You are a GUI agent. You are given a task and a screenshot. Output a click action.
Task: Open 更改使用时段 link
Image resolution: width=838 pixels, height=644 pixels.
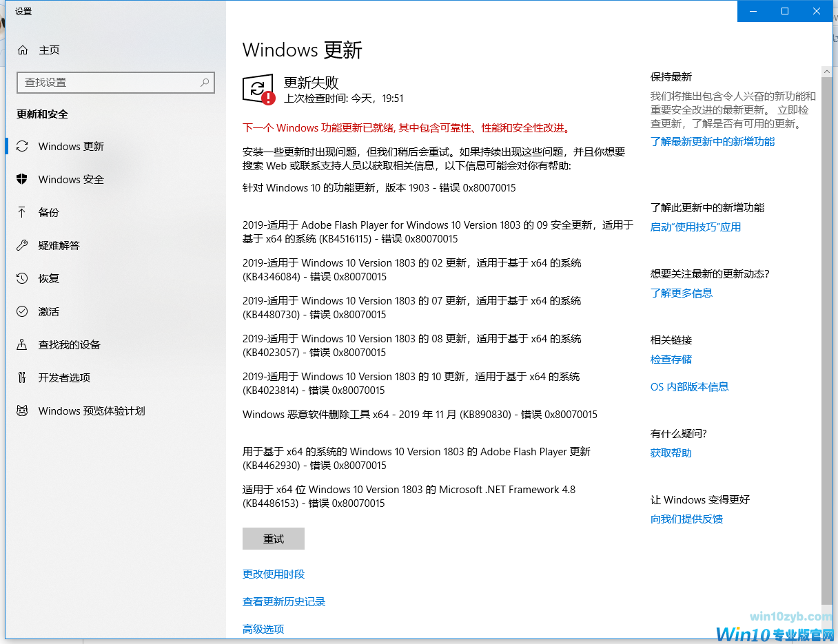[x=274, y=574]
